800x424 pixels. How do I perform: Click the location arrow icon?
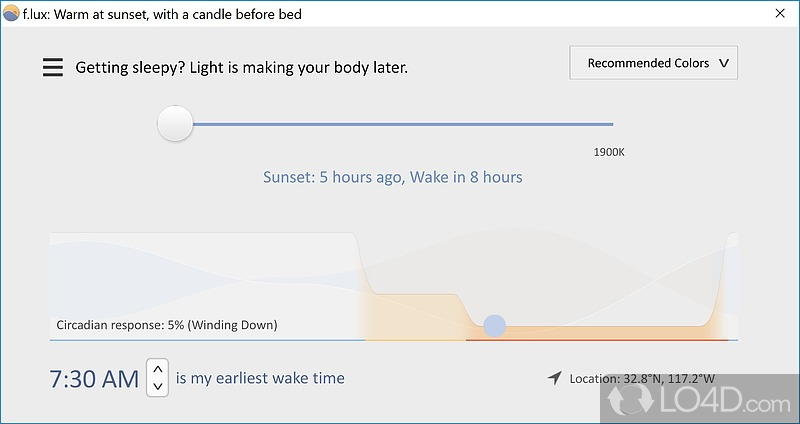point(554,378)
